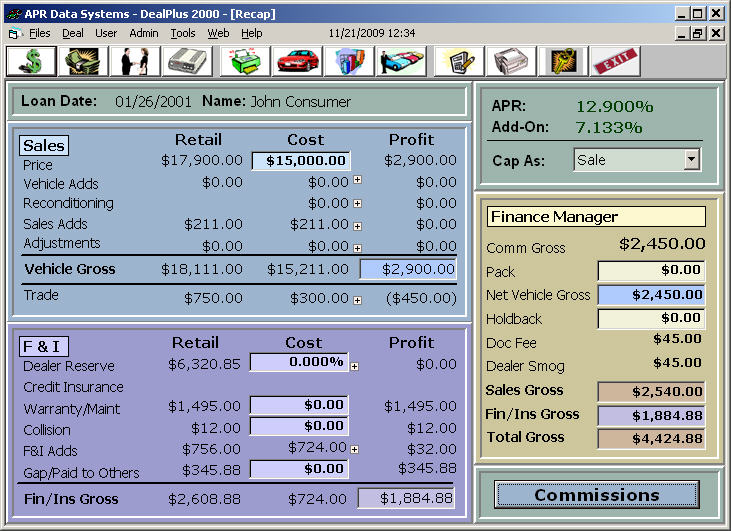This screenshot has height=531, width=731.
Task: Click the Vehicle Gross retail $18,111.00
Action: (202, 269)
